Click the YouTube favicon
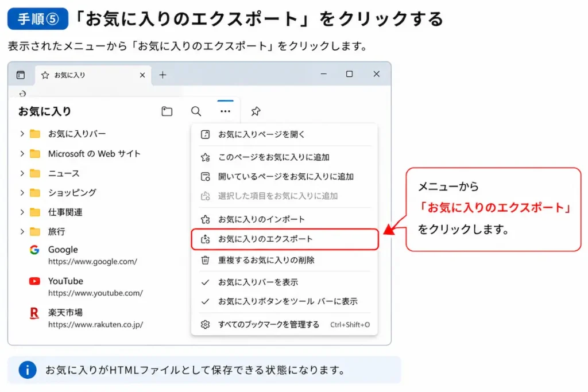Image resolution: width=588 pixels, height=392 pixels. [x=34, y=281]
